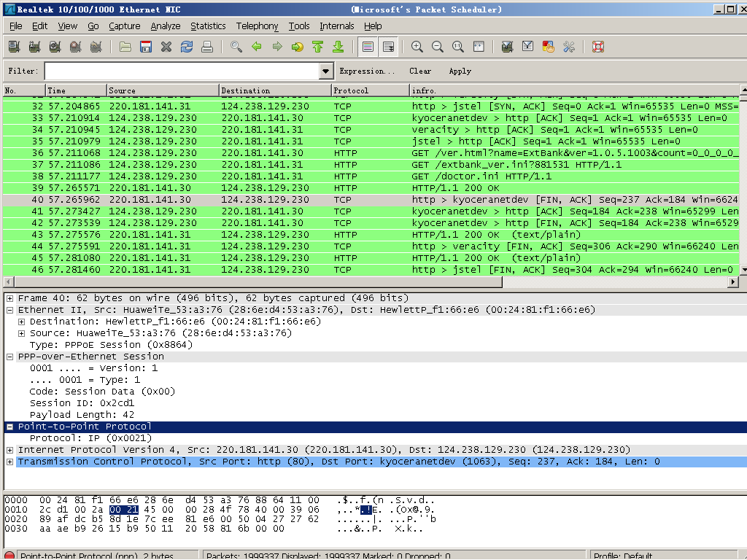Start a new live capture
This screenshot has width=747, height=560.
(x=55, y=47)
